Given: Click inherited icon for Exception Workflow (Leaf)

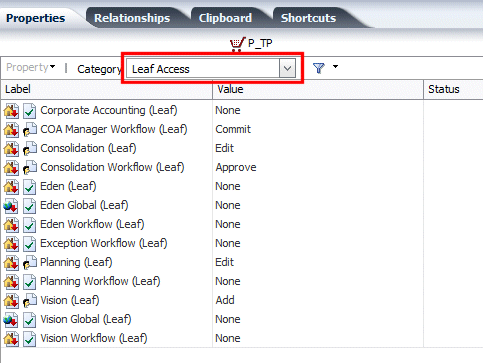Looking at the screenshot, I should point(11,244).
